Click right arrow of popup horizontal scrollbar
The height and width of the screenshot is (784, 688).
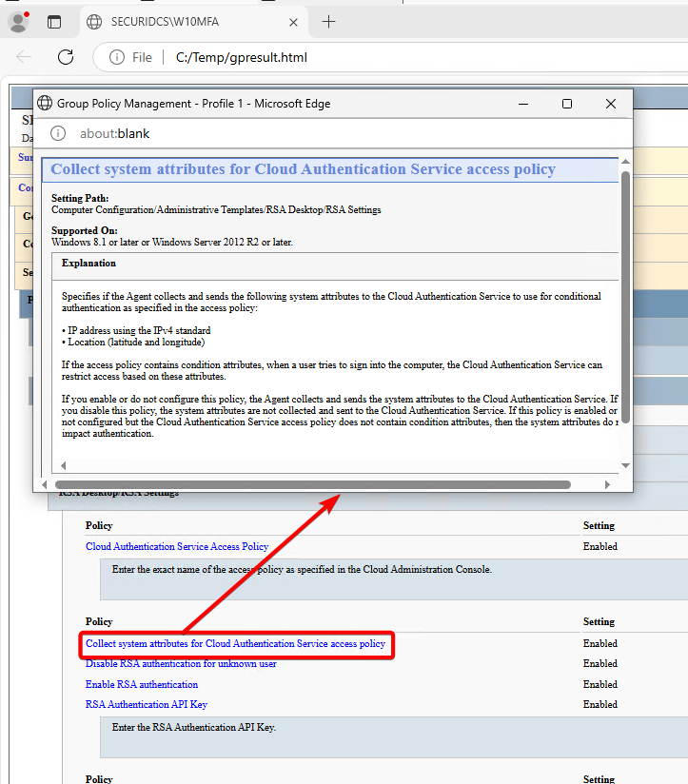pos(607,484)
